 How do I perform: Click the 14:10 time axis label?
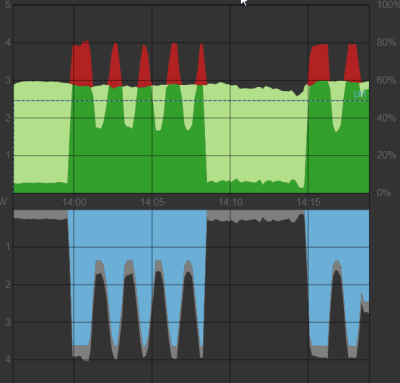[230, 202]
